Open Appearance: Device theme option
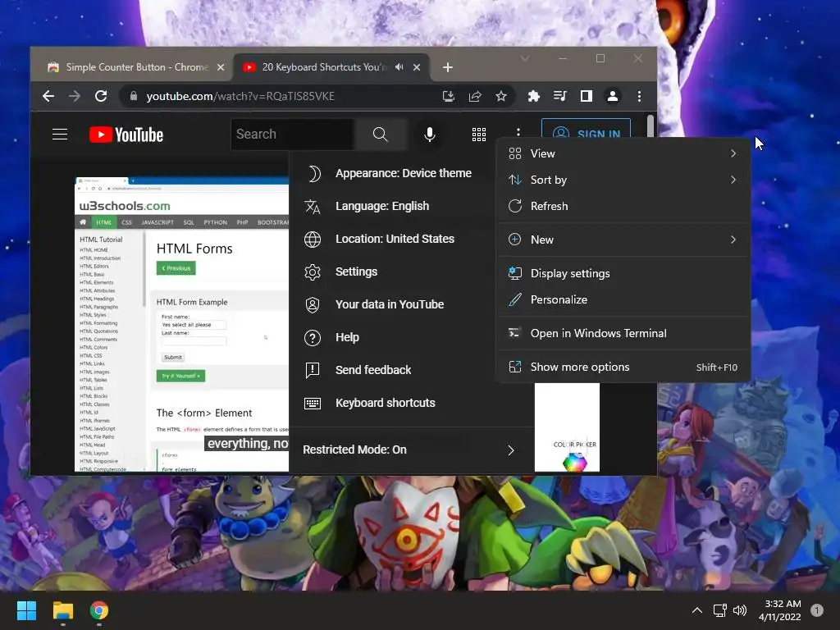The height and width of the screenshot is (630, 840). pos(392,173)
